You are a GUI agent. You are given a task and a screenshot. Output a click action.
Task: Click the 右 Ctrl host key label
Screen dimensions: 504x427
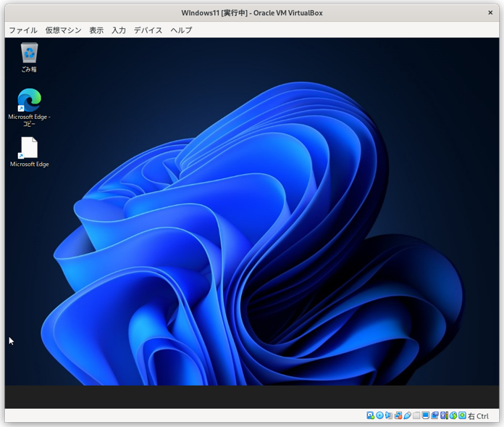[478, 416]
